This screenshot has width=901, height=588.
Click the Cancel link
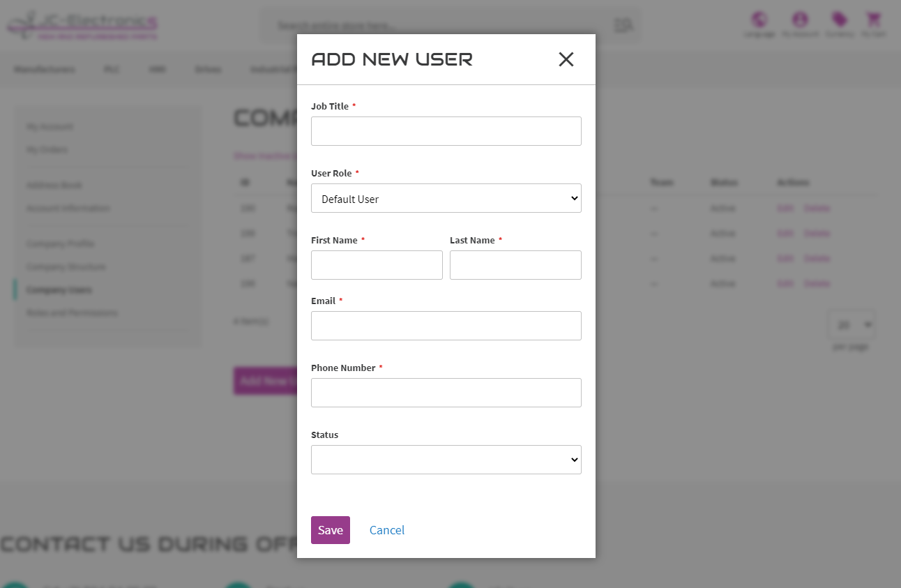pos(387,530)
